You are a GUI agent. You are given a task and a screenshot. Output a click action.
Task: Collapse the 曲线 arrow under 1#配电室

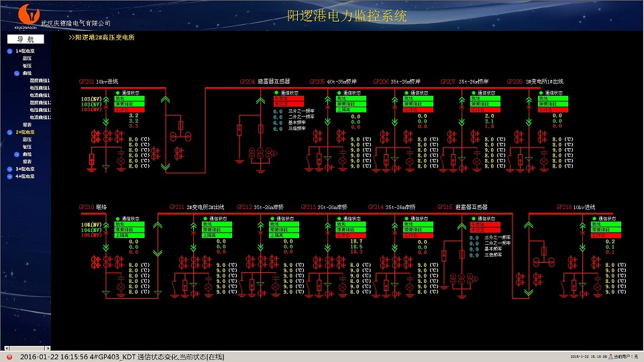tap(17, 74)
